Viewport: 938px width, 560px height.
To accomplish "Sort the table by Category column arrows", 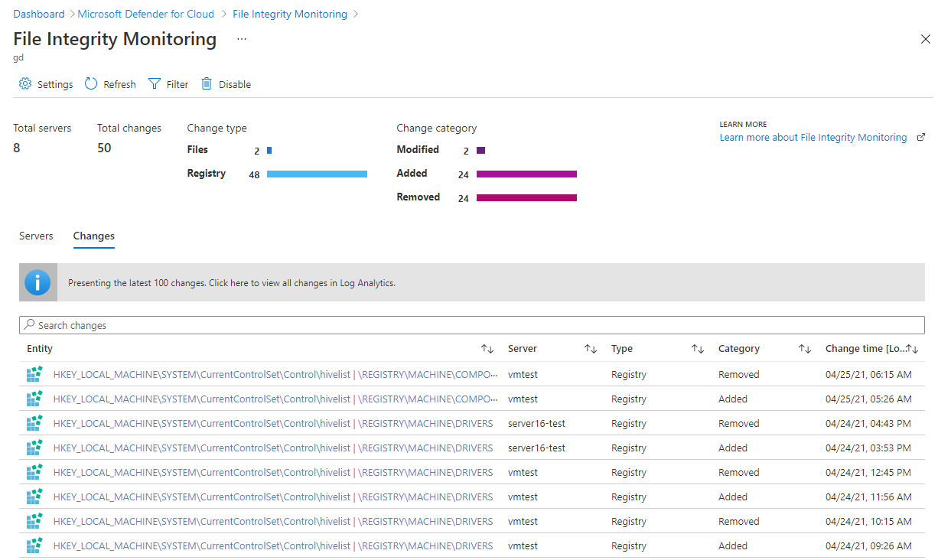I will [805, 349].
